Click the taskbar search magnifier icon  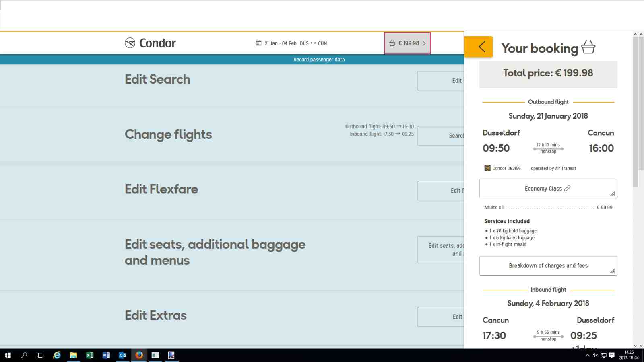click(24, 355)
